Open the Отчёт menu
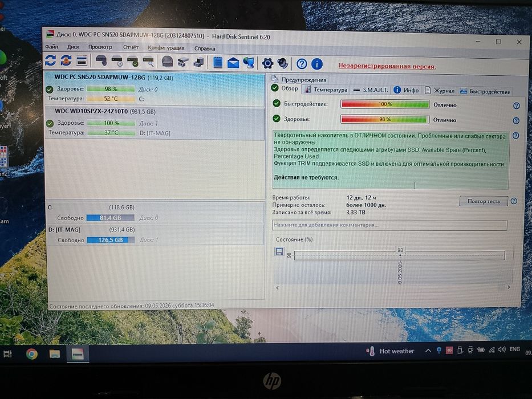The image size is (532, 399). (131, 47)
